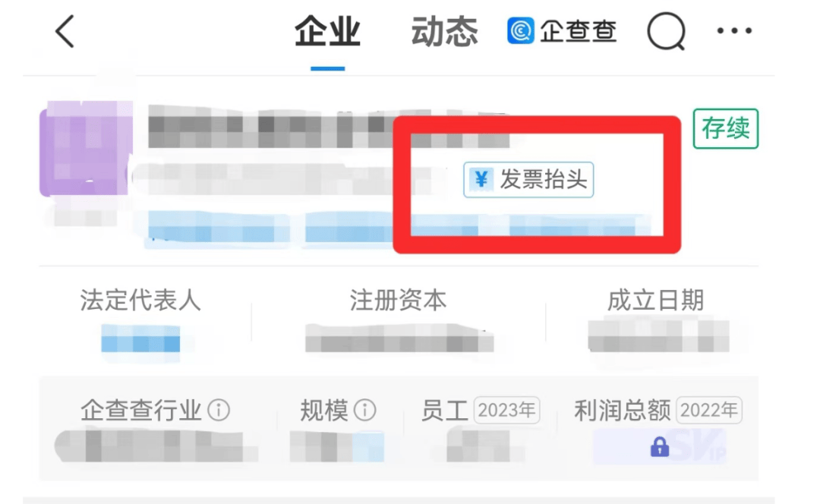820x504 pixels.
Task: Open the three-dots more menu
Action: point(734,31)
